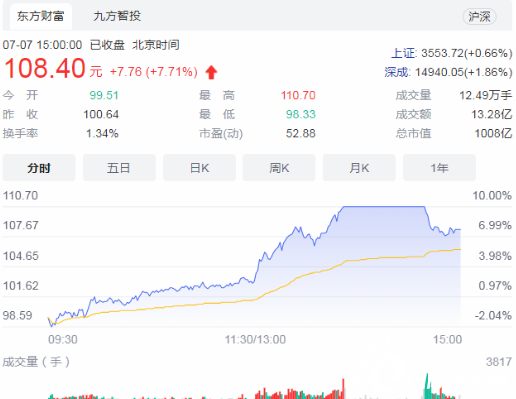Open the 深成 index link
Viewport: 516px width, 399px height.
[x=396, y=72]
